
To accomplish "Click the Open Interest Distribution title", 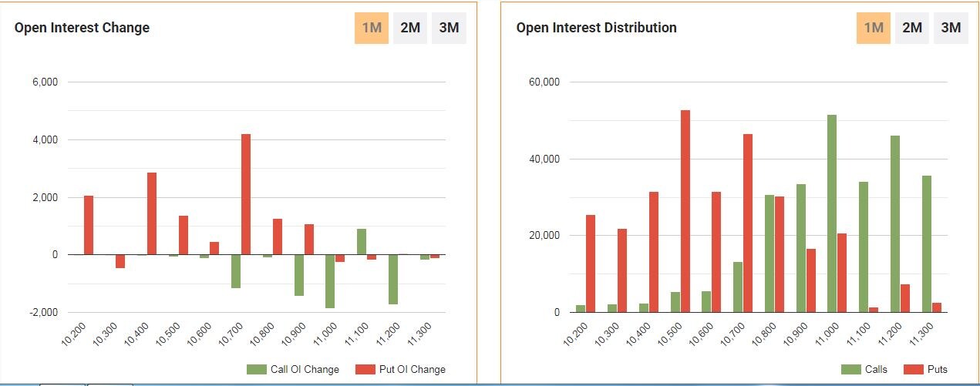I will (x=596, y=28).
